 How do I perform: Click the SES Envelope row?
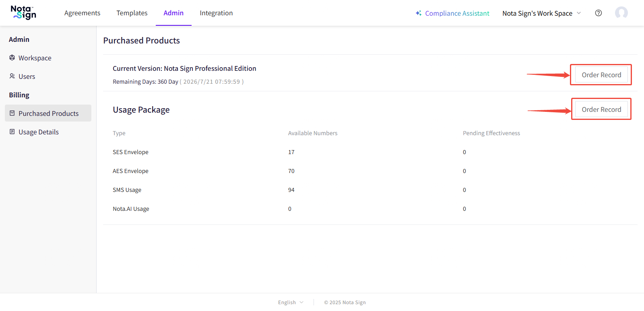(x=130, y=152)
